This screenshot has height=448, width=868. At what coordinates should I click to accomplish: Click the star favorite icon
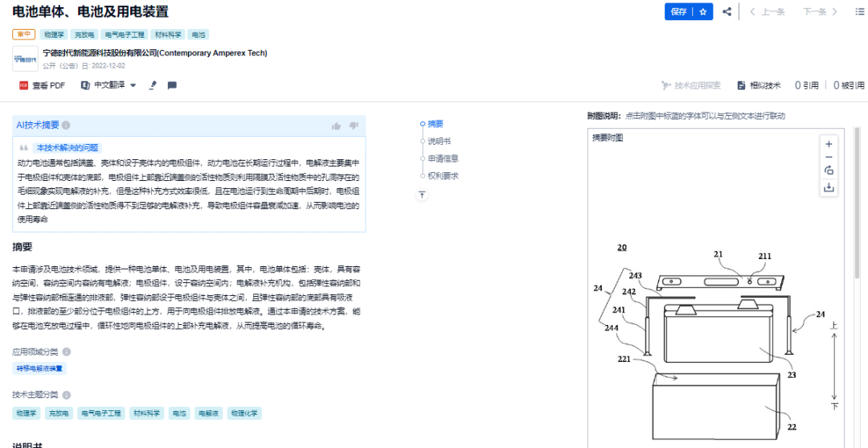coord(703,11)
